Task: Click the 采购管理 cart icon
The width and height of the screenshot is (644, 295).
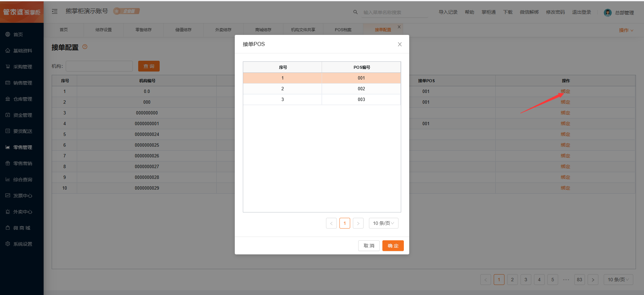Action: pyautogui.click(x=8, y=66)
